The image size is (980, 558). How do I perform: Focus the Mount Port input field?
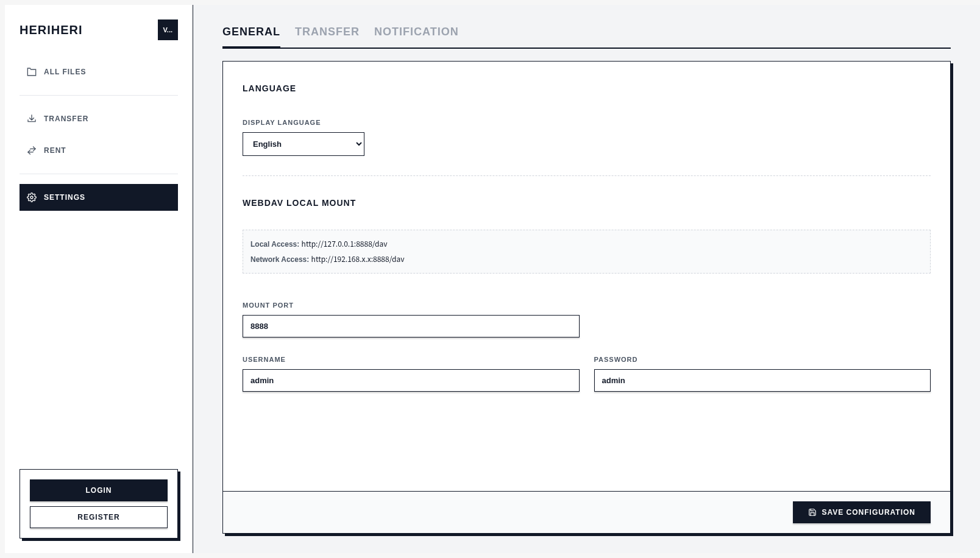coord(411,327)
